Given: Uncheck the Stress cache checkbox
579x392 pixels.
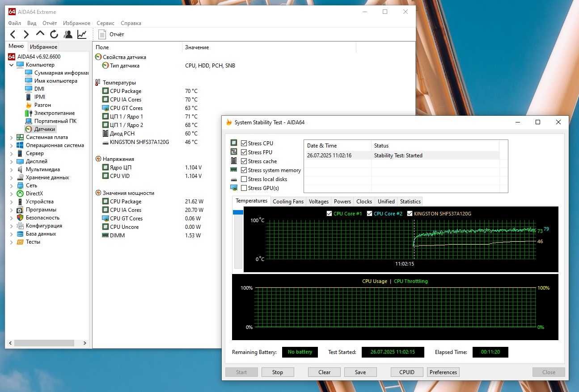Looking at the screenshot, I should pyautogui.click(x=244, y=161).
